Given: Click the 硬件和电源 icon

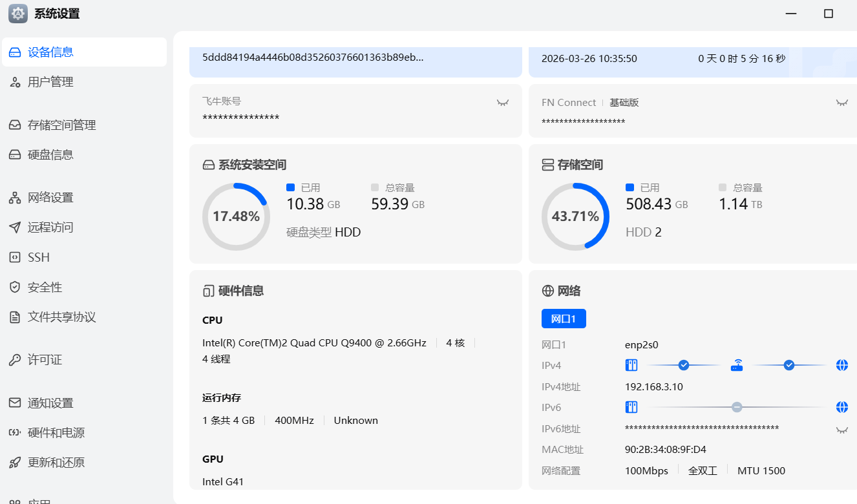Looking at the screenshot, I should pos(15,432).
